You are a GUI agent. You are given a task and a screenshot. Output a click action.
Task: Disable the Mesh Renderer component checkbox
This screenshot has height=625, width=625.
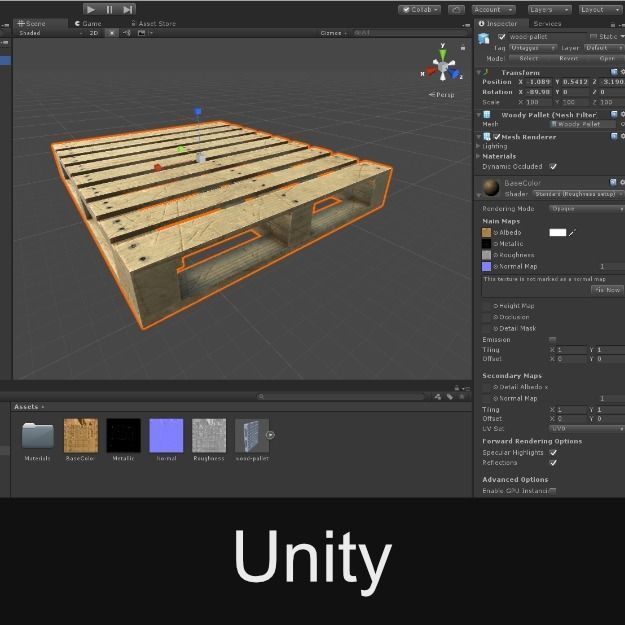pyautogui.click(x=497, y=137)
